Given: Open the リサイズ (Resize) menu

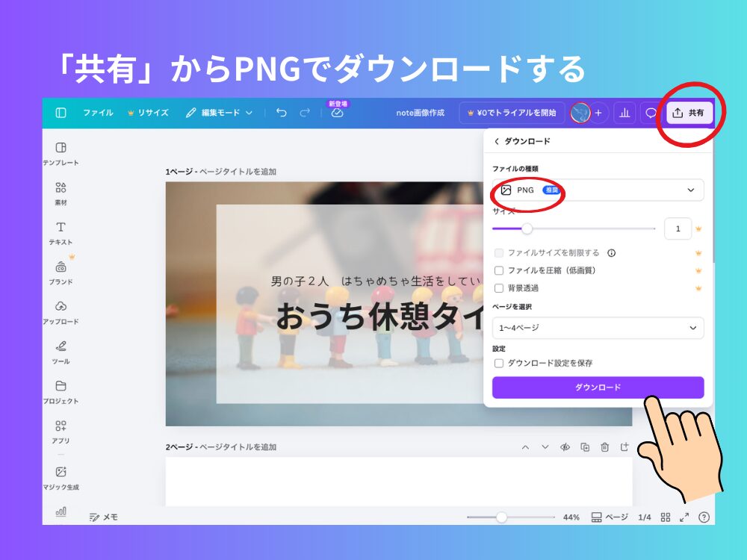Looking at the screenshot, I should [148, 113].
